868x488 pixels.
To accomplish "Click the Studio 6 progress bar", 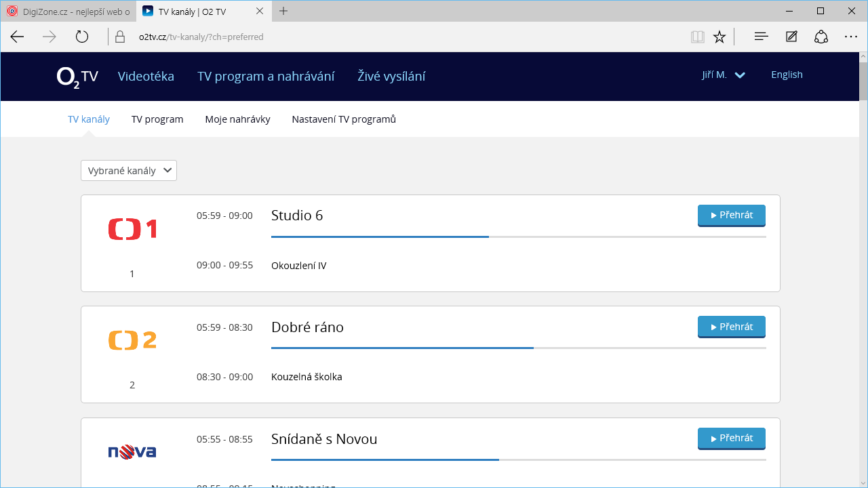I will pos(519,237).
